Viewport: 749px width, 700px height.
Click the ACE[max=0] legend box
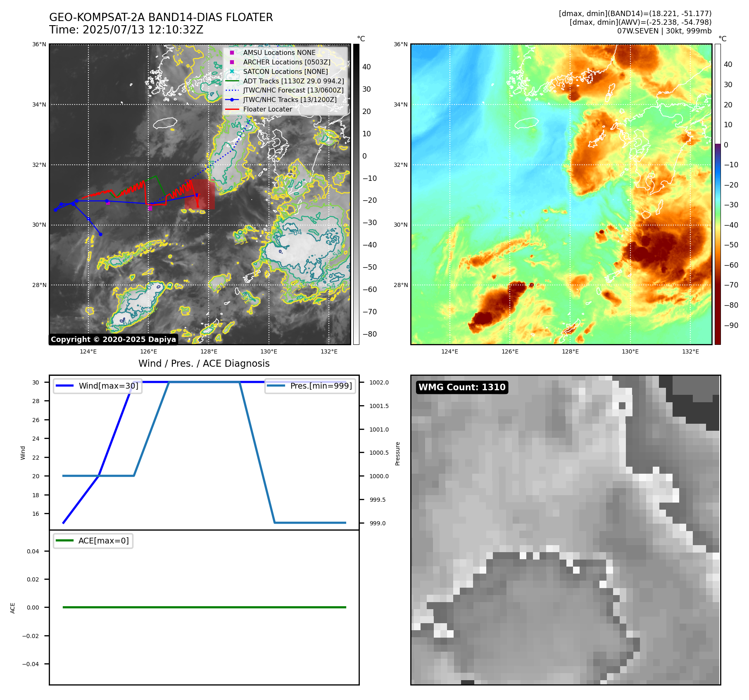[x=93, y=541]
